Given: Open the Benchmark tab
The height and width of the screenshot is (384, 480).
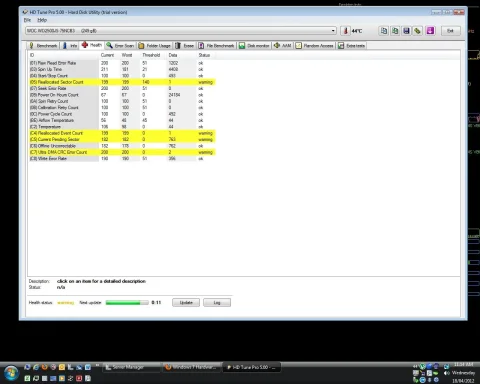Looking at the screenshot, I should tap(43, 45).
